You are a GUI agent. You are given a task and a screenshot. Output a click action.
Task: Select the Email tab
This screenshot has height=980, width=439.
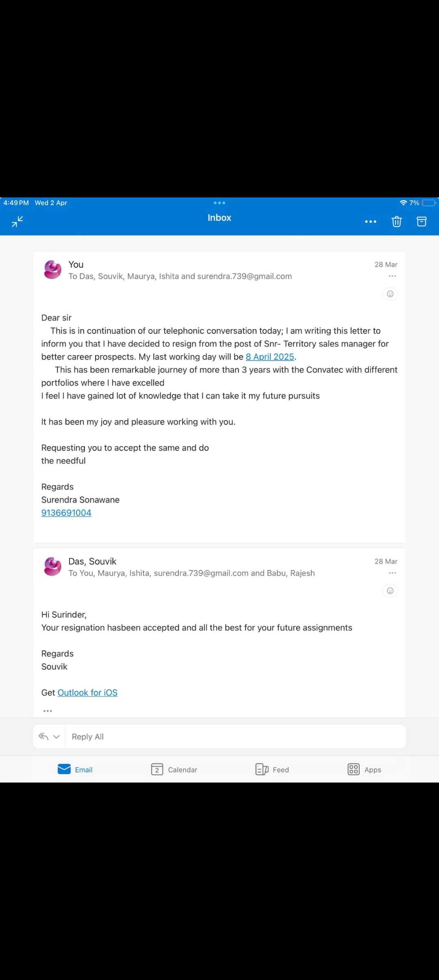tap(75, 770)
